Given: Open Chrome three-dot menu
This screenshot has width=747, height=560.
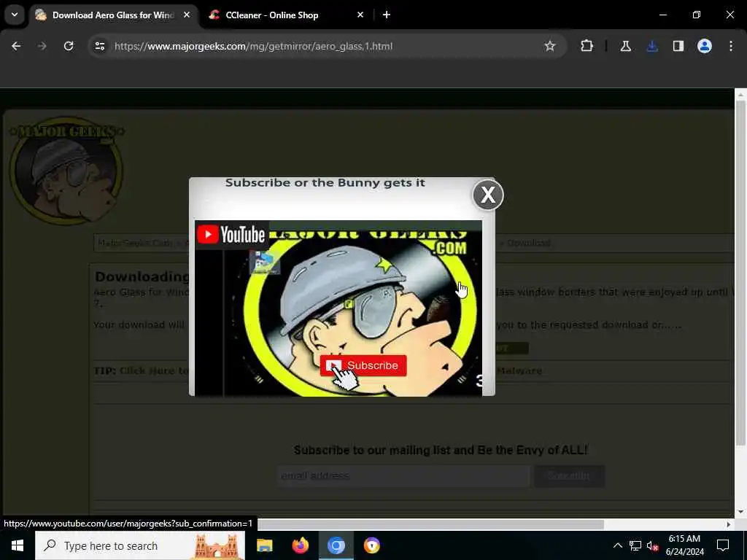Looking at the screenshot, I should [x=730, y=46].
